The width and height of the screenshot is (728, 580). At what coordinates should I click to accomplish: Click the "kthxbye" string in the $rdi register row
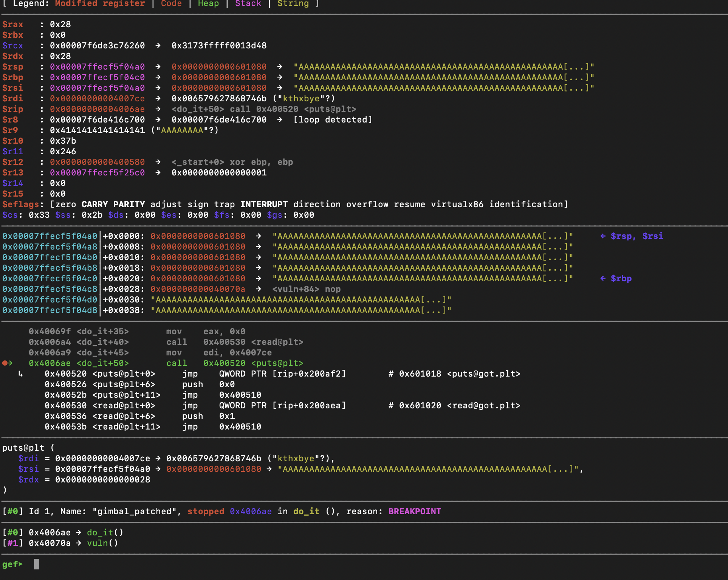coord(301,98)
